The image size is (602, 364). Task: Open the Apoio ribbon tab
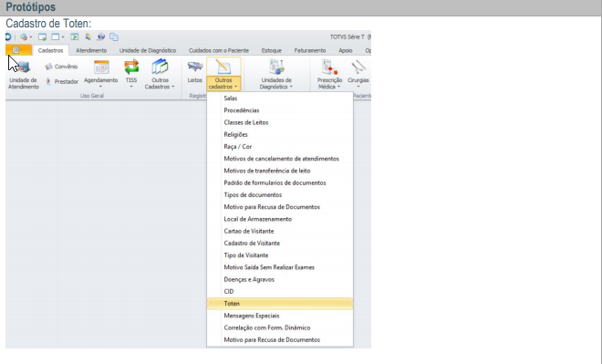point(346,50)
